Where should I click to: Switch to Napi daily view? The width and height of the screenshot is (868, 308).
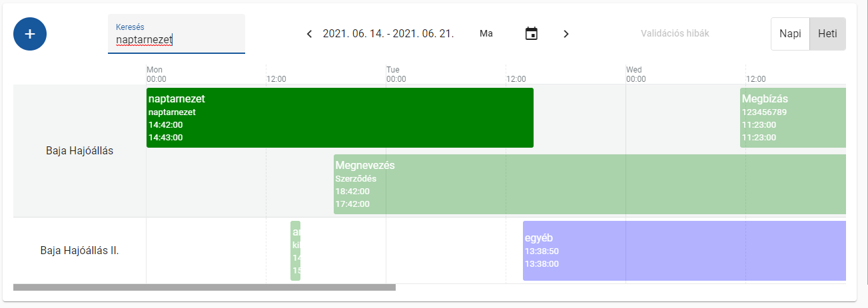(790, 34)
